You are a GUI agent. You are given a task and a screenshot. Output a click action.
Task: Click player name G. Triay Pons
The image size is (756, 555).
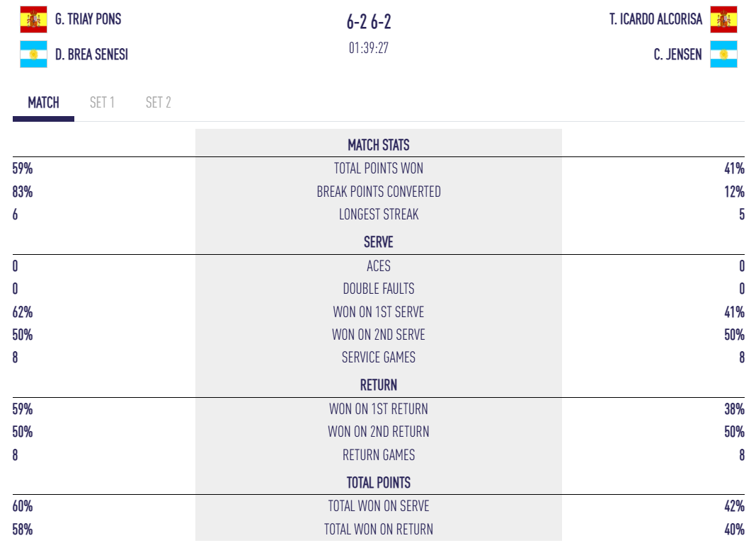click(88, 20)
